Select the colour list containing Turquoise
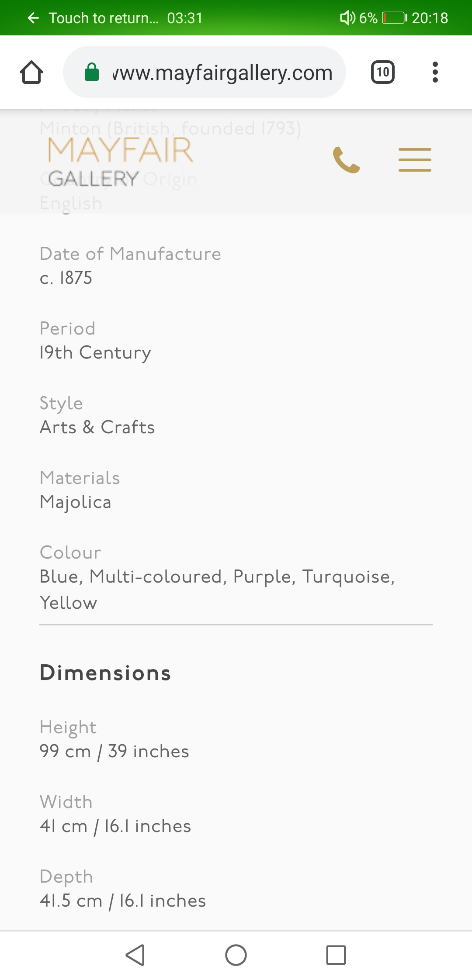This screenshot has width=472, height=980. tap(218, 589)
